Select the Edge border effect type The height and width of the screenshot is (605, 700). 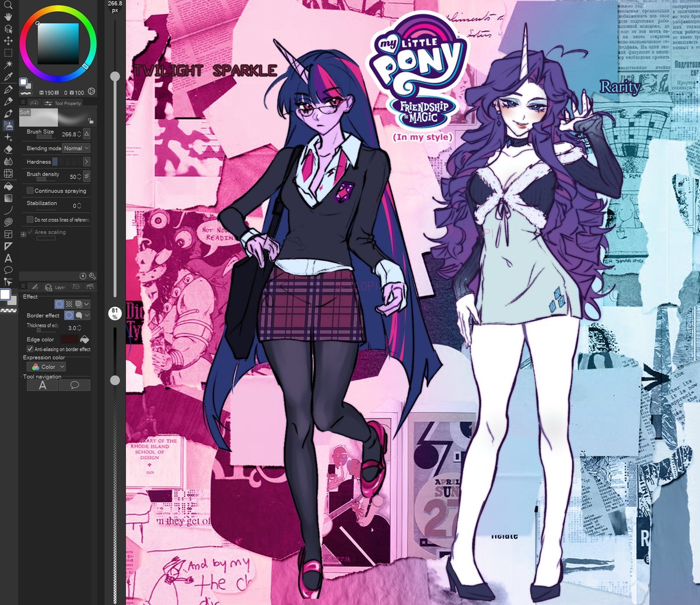pos(69,315)
